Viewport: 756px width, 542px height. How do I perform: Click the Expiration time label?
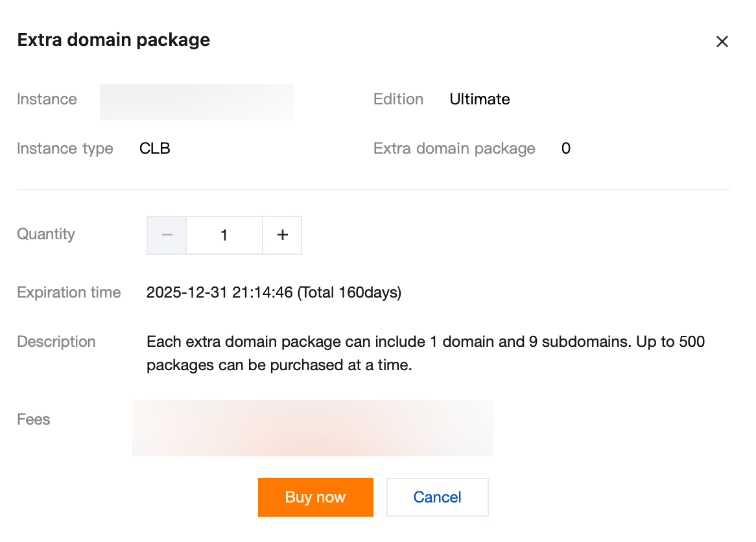(x=69, y=292)
